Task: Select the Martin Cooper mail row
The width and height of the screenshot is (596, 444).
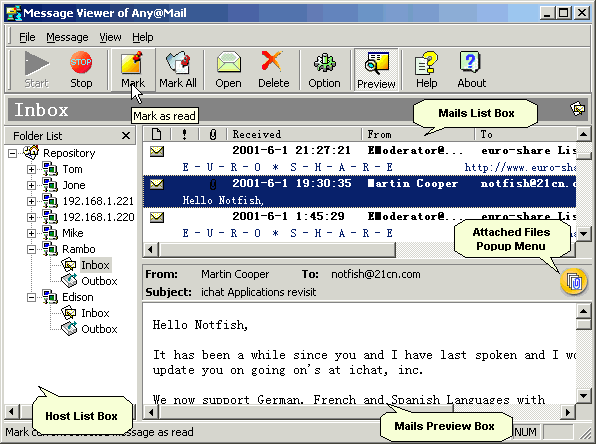Action: [360, 192]
